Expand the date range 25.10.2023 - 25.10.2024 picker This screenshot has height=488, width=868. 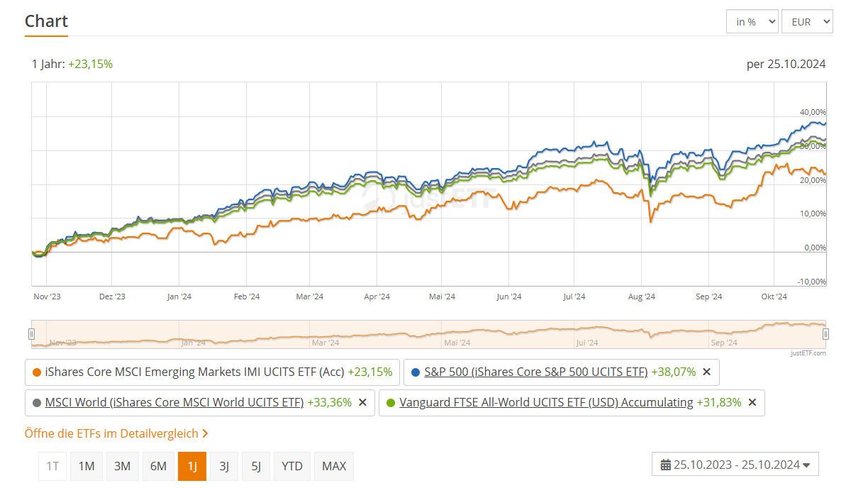[x=735, y=465]
